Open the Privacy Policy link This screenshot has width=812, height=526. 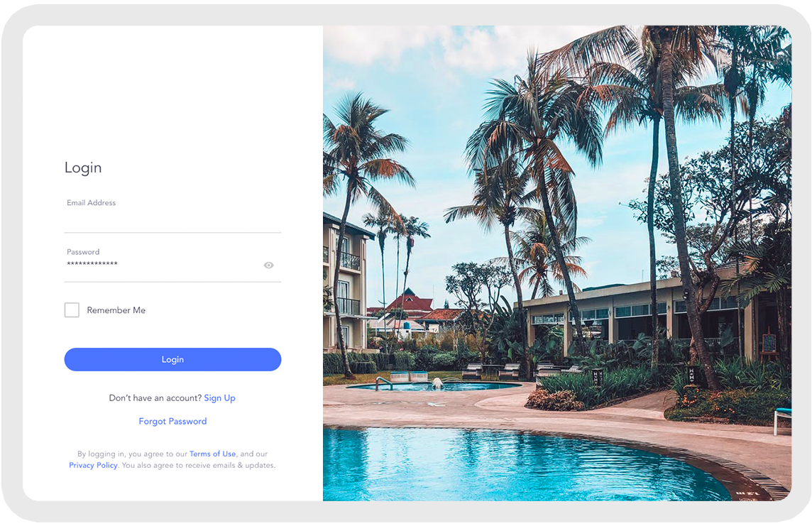click(x=93, y=465)
